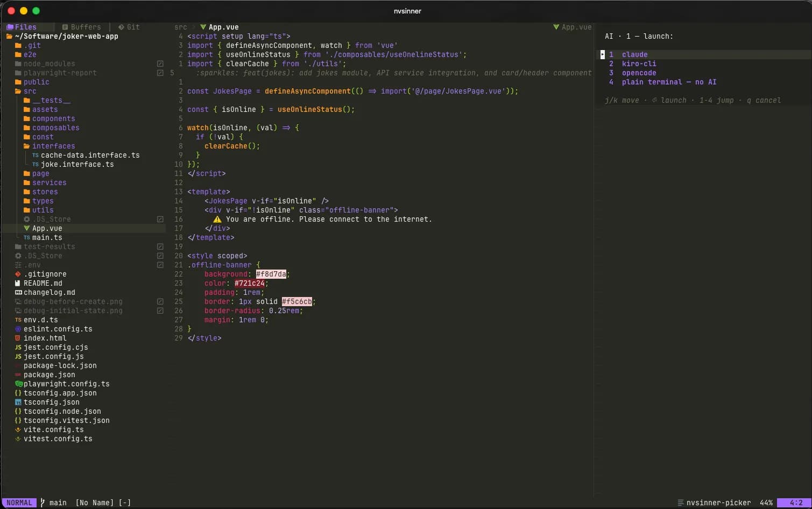
Task: Click the ignored marker box beside node_modules
Action: [x=160, y=63]
